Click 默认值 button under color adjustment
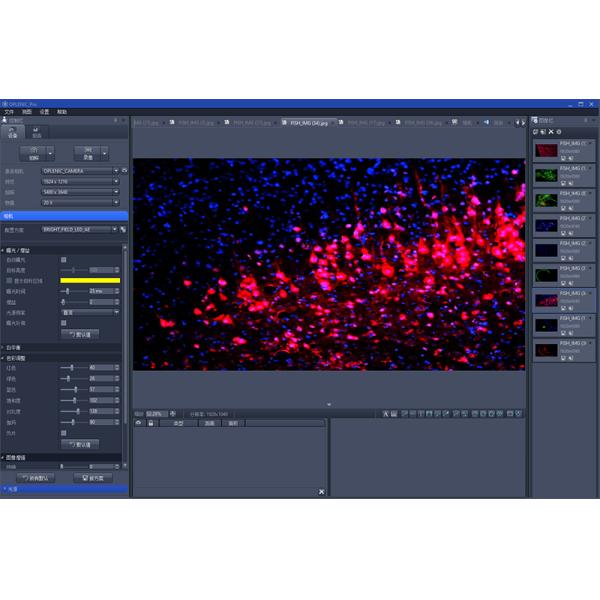600x600 pixels. pyautogui.click(x=80, y=444)
